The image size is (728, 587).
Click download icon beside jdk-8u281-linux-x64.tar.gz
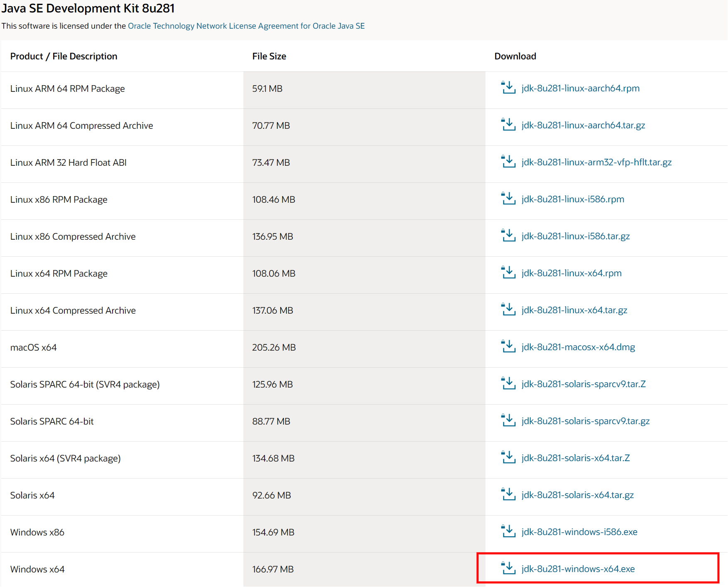[508, 309]
